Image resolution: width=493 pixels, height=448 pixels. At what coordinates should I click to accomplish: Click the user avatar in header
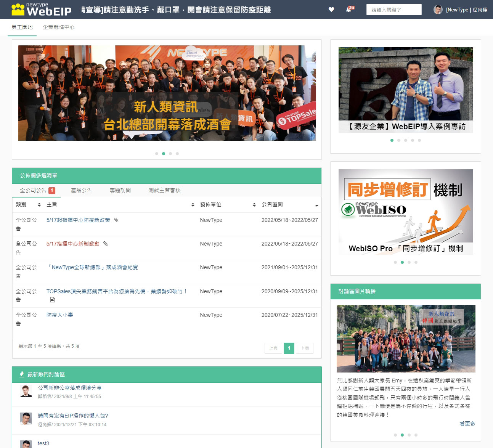[438, 10]
